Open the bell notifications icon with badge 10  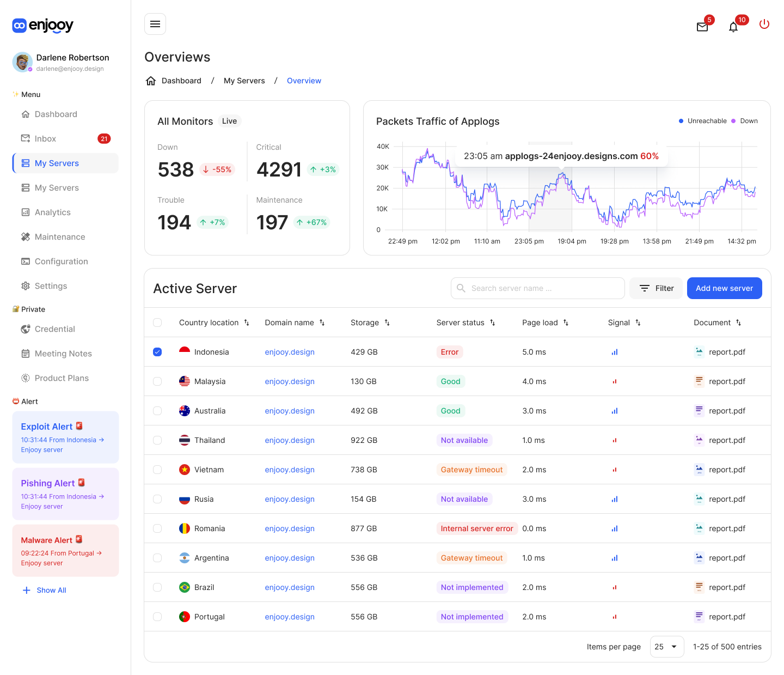click(x=733, y=26)
